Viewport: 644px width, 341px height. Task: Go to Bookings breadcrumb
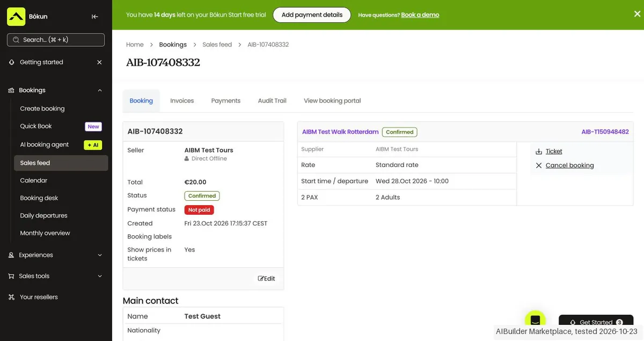tap(173, 45)
